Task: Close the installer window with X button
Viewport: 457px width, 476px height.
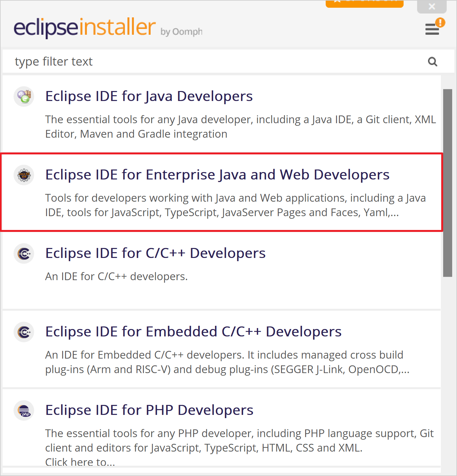Action: [432, 6]
